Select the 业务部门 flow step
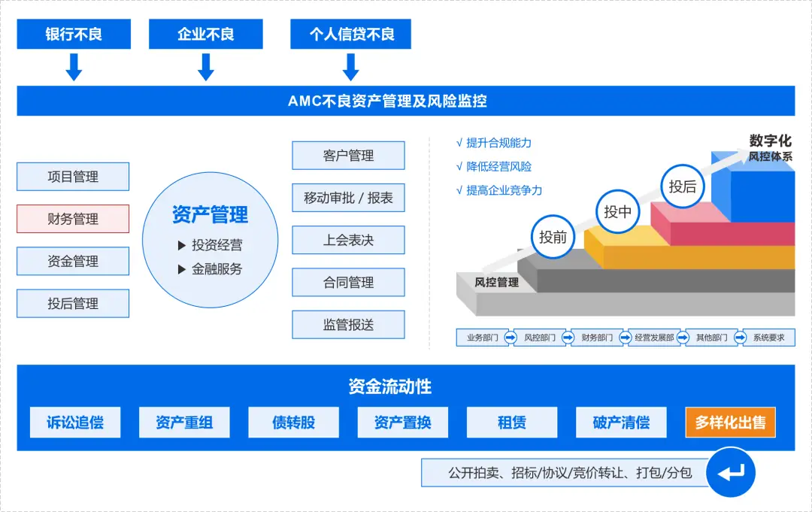The image size is (812, 512). pos(482,338)
